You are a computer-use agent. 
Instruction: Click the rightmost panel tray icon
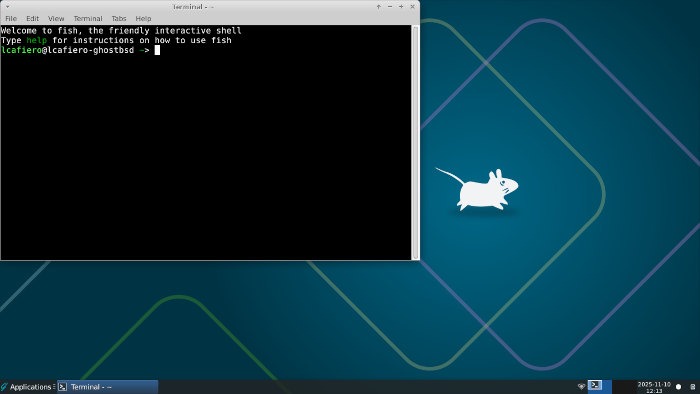pyautogui.click(x=693, y=387)
